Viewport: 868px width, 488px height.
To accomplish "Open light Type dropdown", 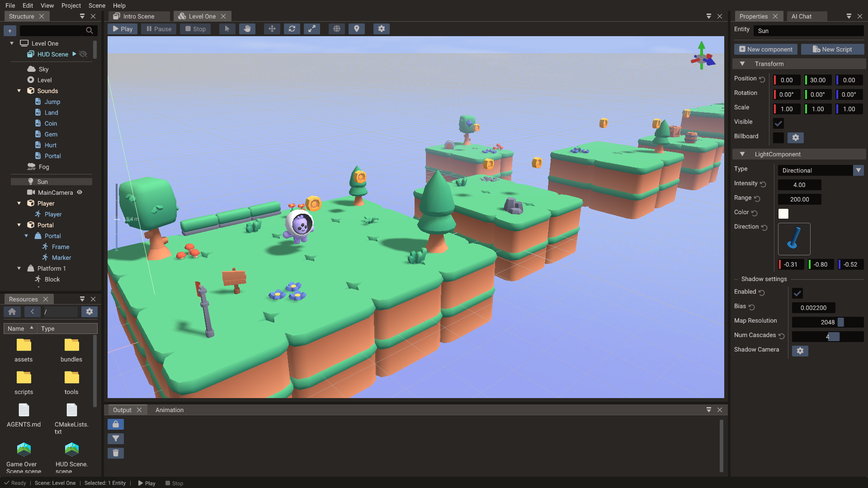I will pyautogui.click(x=821, y=170).
